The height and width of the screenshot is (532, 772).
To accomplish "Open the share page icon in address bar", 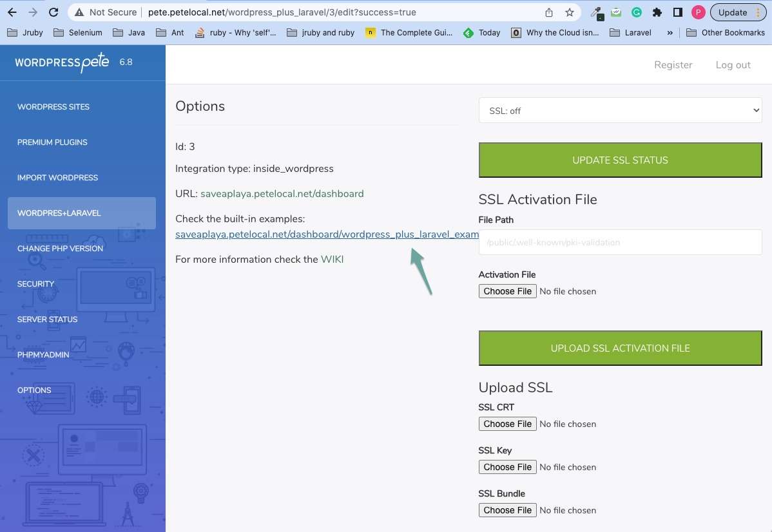I will pyautogui.click(x=549, y=12).
